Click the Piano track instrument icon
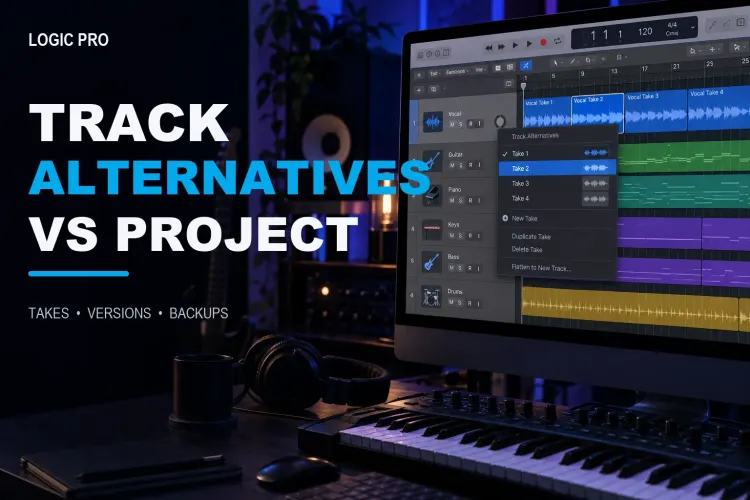 pyautogui.click(x=432, y=195)
